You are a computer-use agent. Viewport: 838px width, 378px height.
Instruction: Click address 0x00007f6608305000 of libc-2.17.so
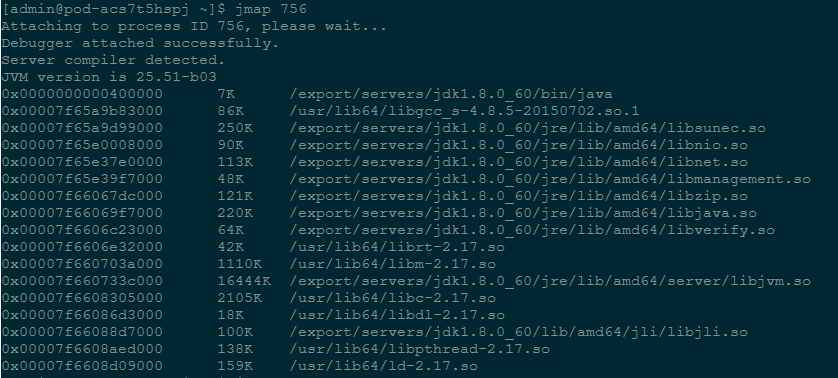pyautogui.click(x=82, y=298)
